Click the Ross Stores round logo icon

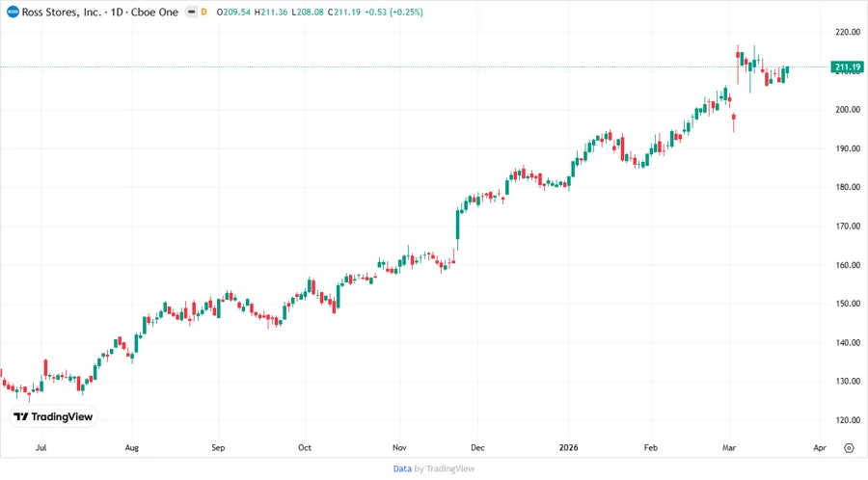[x=13, y=12]
